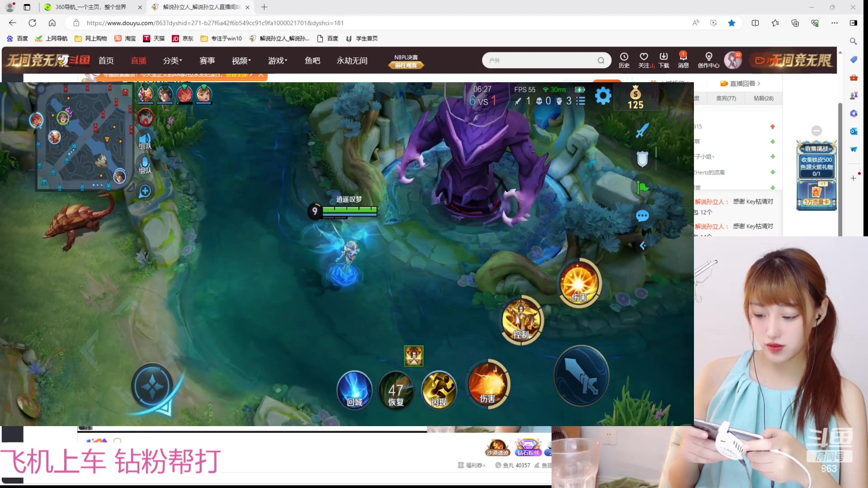Click the blue plus icon below the microphone

click(x=145, y=191)
